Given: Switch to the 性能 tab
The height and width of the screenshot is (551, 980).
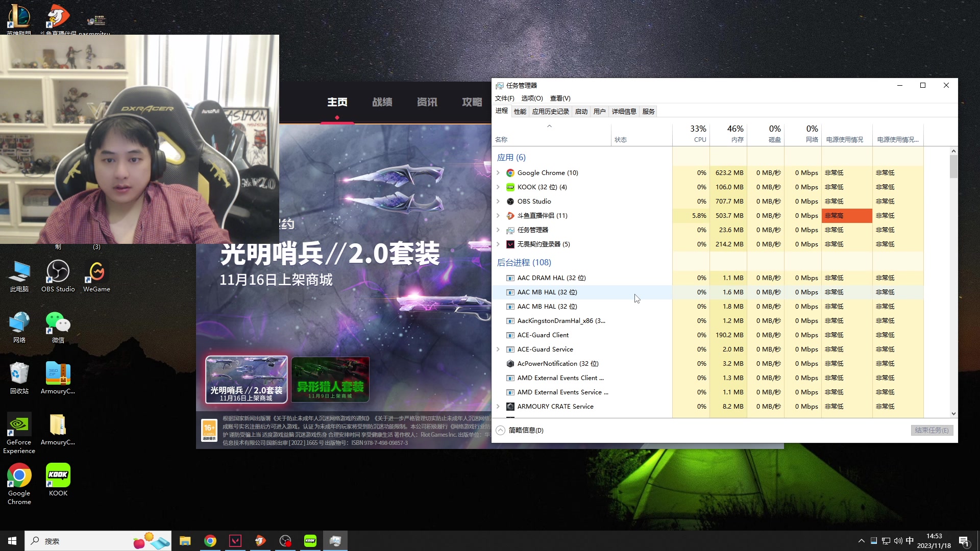Looking at the screenshot, I should click(x=520, y=111).
